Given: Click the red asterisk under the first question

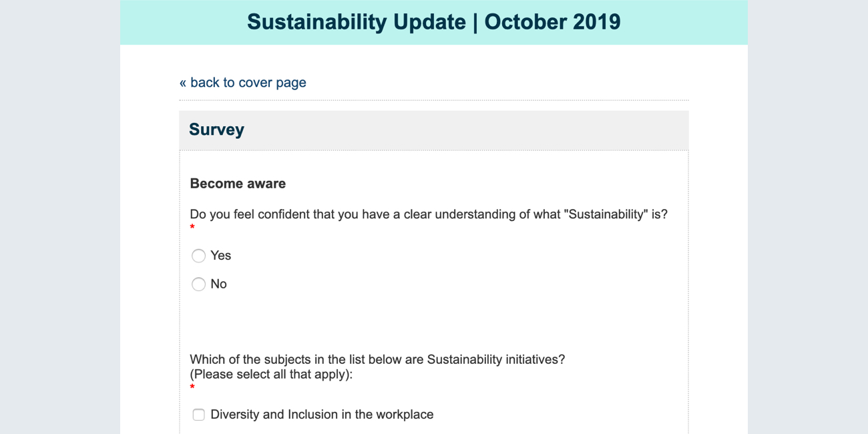Looking at the screenshot, I should click(192, 228).
